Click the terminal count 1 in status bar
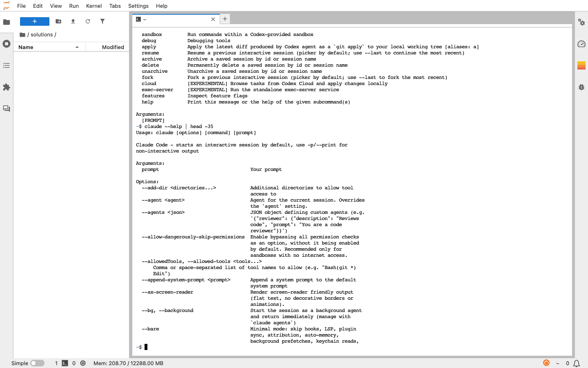This screenshot has width=588, height=368. click(x=56, y=363)
